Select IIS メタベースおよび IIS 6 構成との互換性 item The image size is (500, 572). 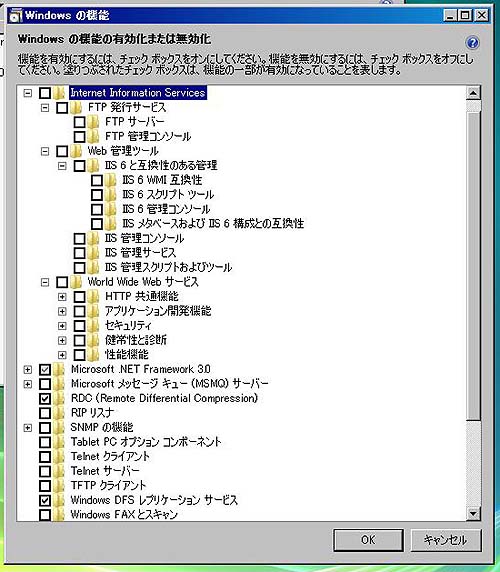(213, 224)
